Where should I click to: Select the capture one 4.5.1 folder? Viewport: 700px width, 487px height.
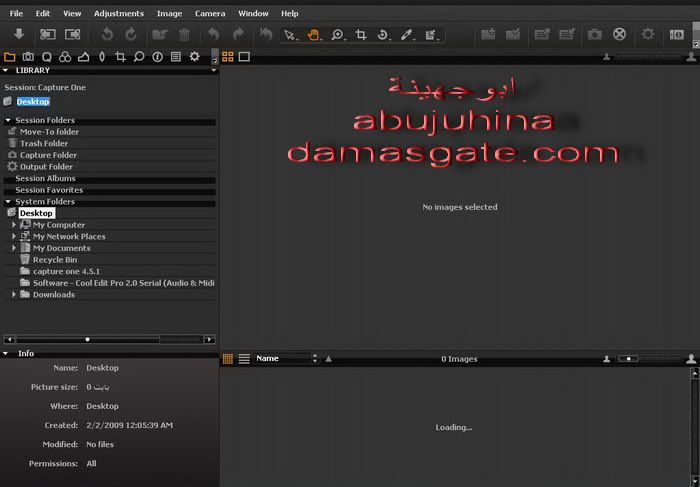66,271
